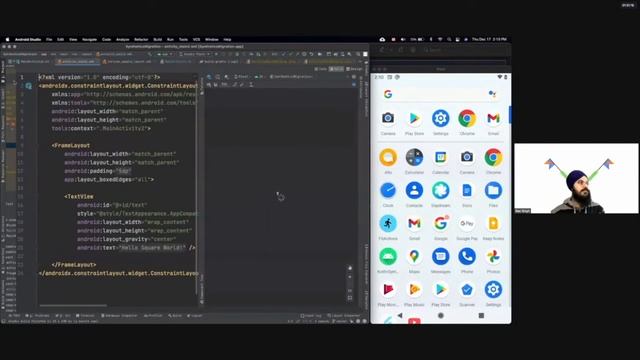Tap the emulator Home navigation button
This screenshot has height=360, width=640.
[x=440, y=316]
